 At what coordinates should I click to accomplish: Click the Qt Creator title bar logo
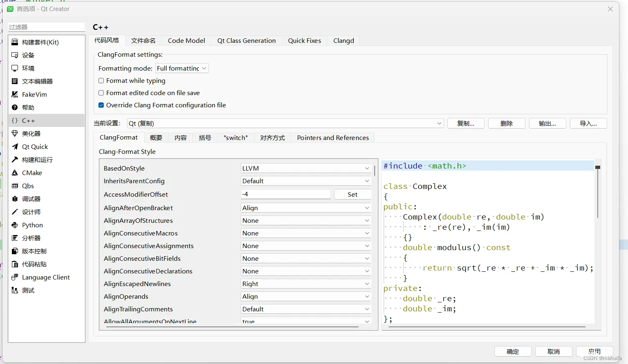click(x=10, y=9)
